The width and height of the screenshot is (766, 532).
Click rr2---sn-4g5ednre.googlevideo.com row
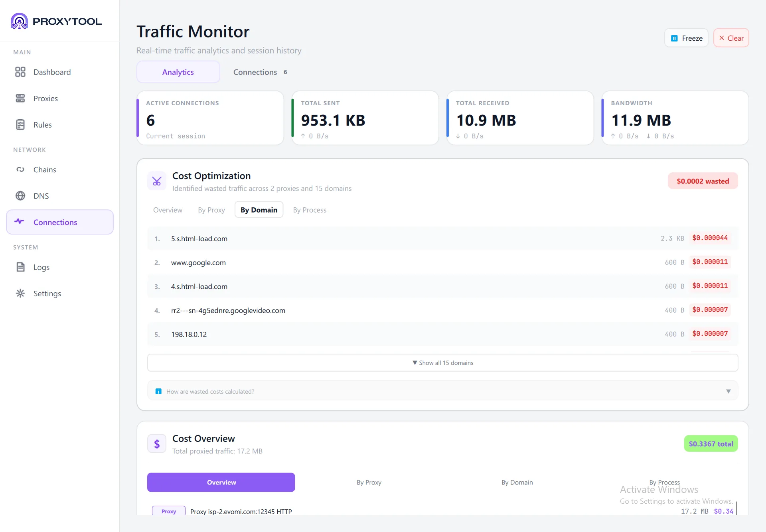click(x=443, y=310)
